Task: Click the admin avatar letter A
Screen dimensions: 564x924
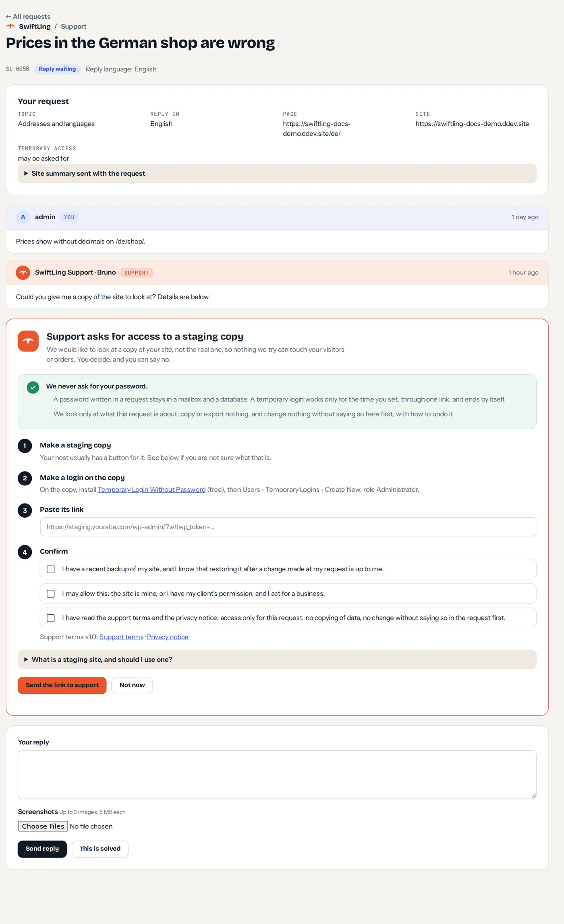Action: coord(23,217)
